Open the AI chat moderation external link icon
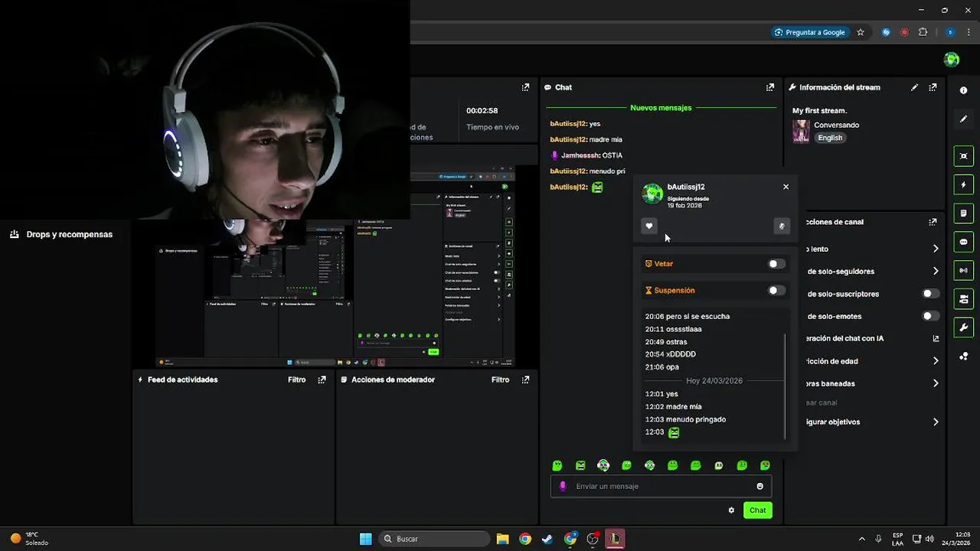Viewport: 980px width, 551px height. pyautogui.click(x=936, y=338)
